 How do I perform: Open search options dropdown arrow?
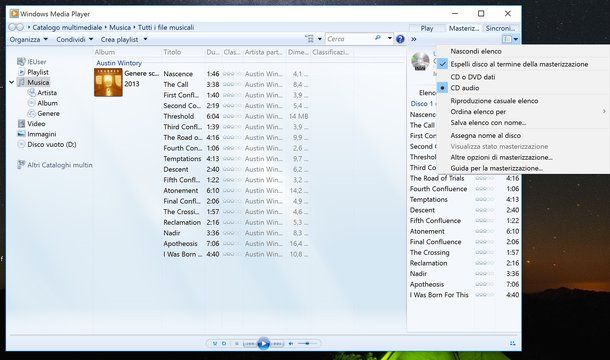[389, 39]
